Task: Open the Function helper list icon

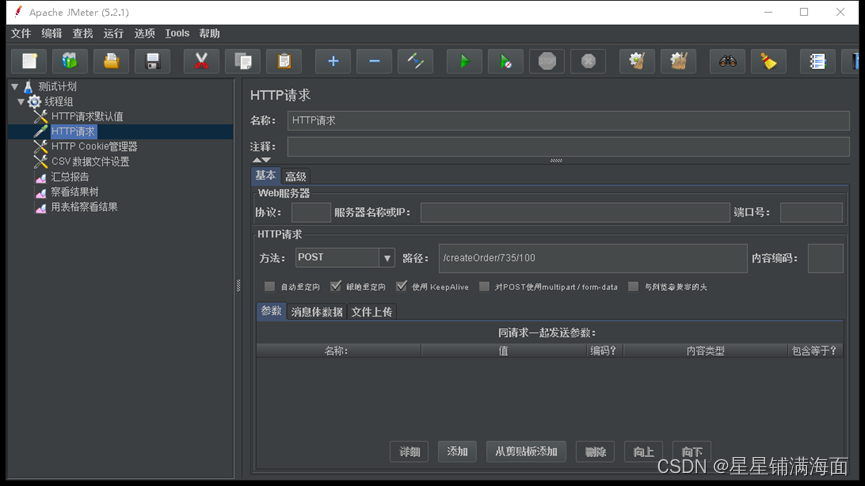Action: (x=817, y=61)
